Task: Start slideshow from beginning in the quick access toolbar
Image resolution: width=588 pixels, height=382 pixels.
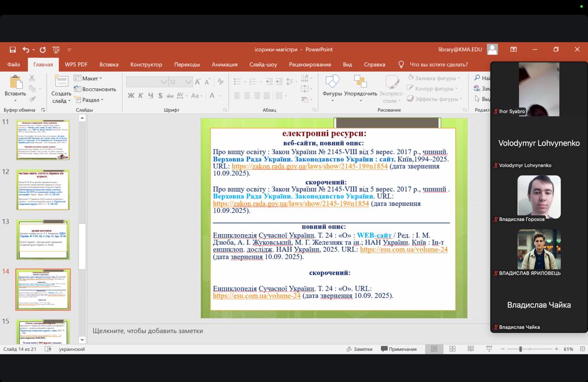Action: pos(56,50)
